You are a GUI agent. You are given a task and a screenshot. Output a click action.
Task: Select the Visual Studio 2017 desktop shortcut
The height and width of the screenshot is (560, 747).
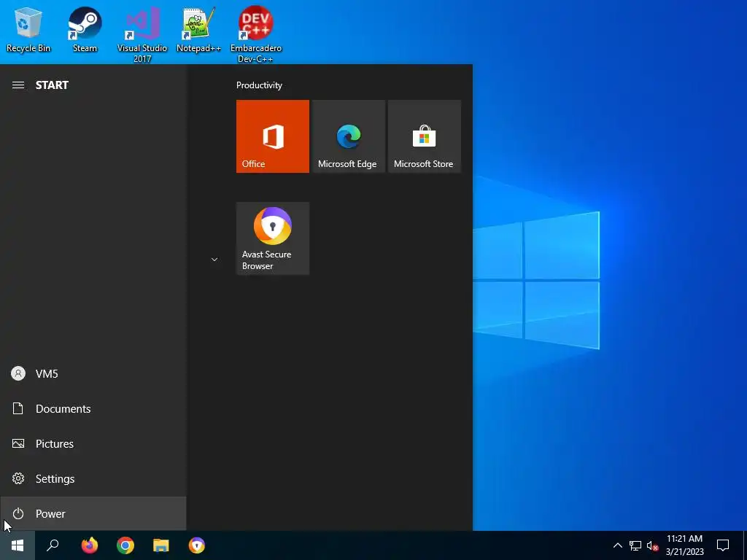point(142,34)
